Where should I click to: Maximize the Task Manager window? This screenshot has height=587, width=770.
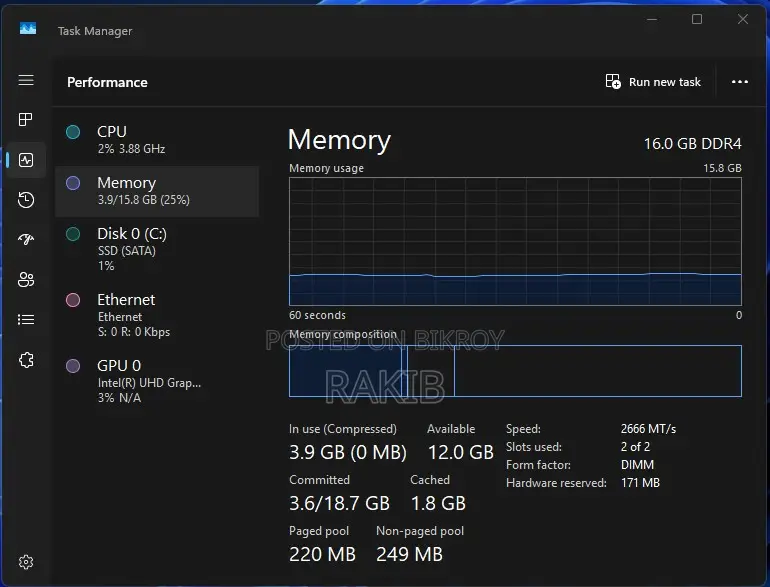click(x=697, y=19)
